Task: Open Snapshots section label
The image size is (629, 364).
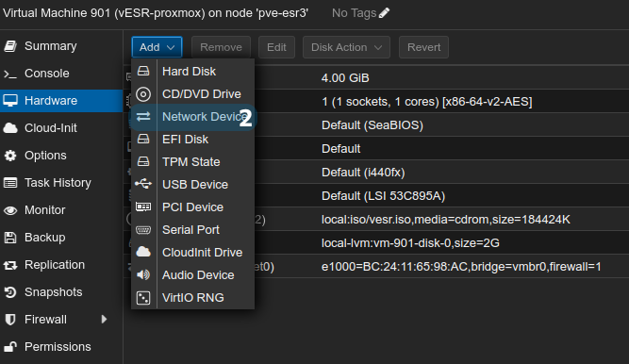Action: 54,292
